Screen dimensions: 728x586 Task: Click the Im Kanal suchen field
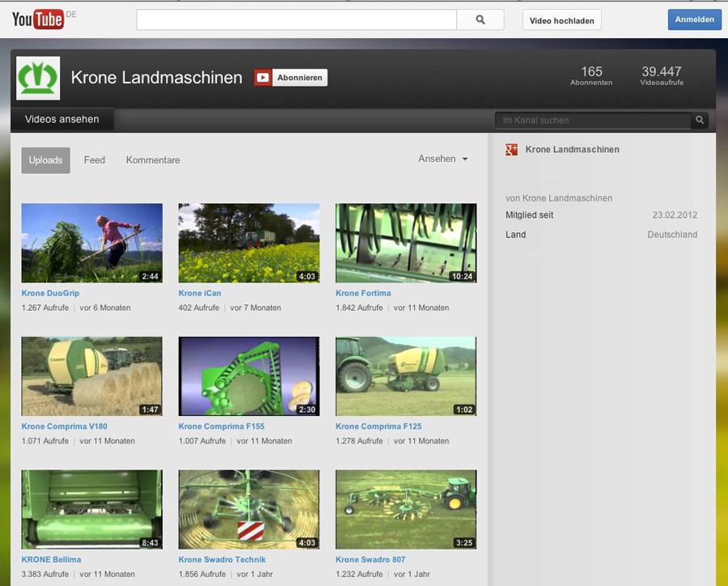click(x=593, y=121)
